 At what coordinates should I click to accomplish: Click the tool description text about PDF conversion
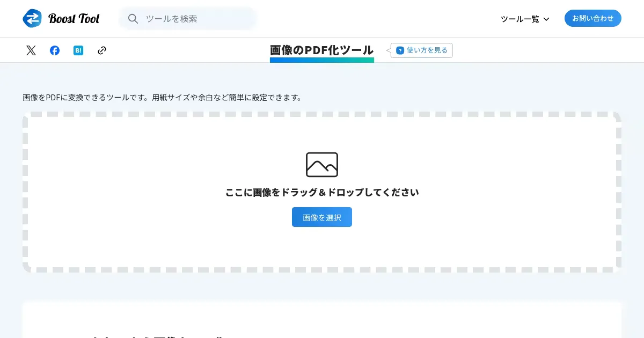click(163, 98)
